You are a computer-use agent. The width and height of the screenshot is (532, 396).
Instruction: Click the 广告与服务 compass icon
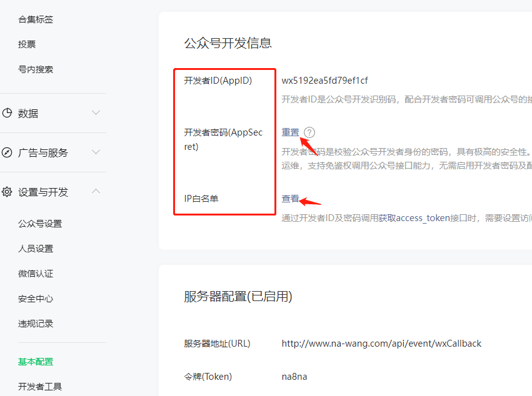8,152
